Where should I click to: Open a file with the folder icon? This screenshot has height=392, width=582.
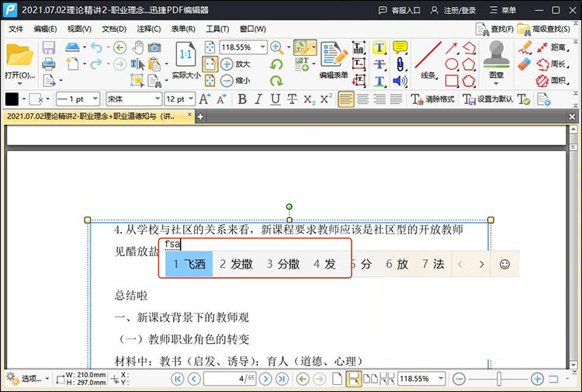click(19, 56)
